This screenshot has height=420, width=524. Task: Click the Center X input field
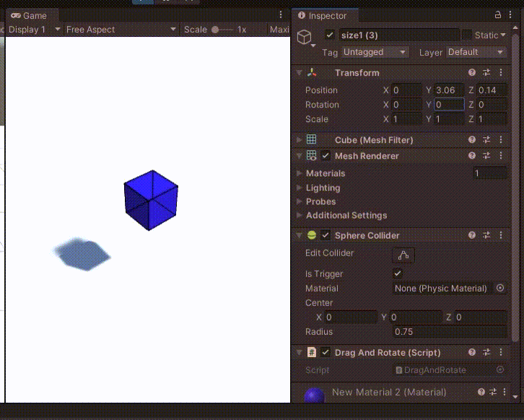(x=351, y=317)
